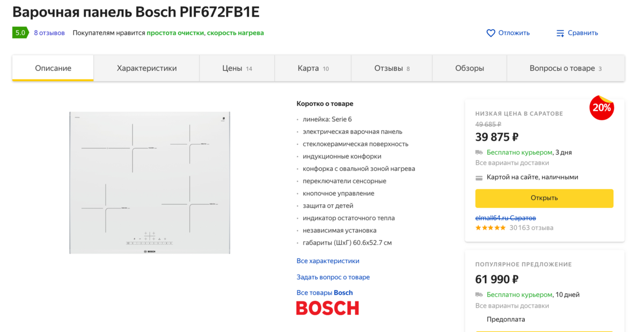Click the payment card icon

click(479, 177)
